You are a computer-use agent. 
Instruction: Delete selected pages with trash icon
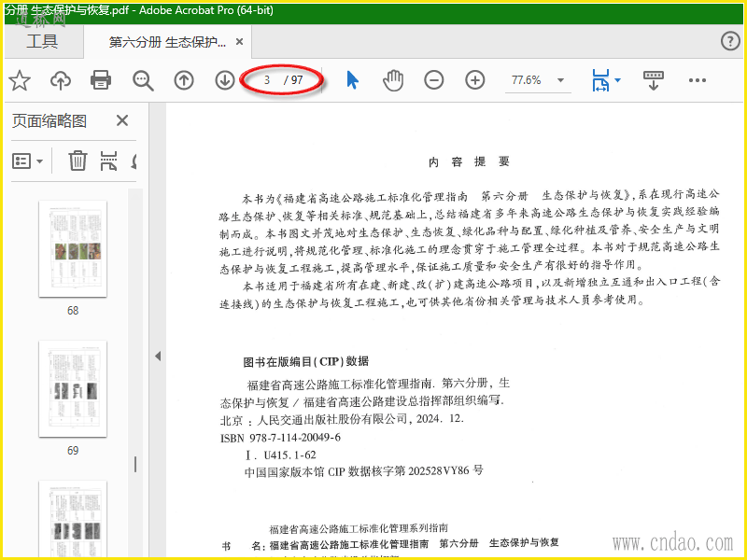(78, 161)
